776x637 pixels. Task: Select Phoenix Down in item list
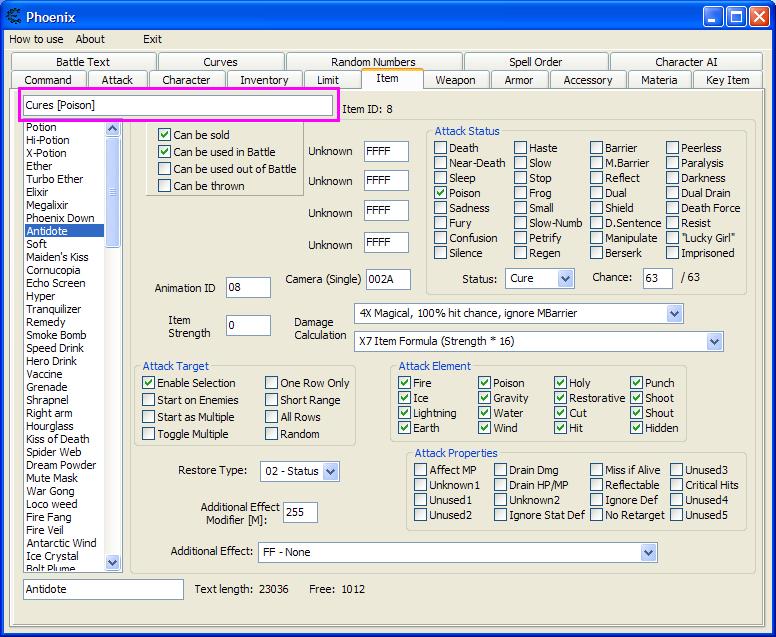(x=60, y=218)
